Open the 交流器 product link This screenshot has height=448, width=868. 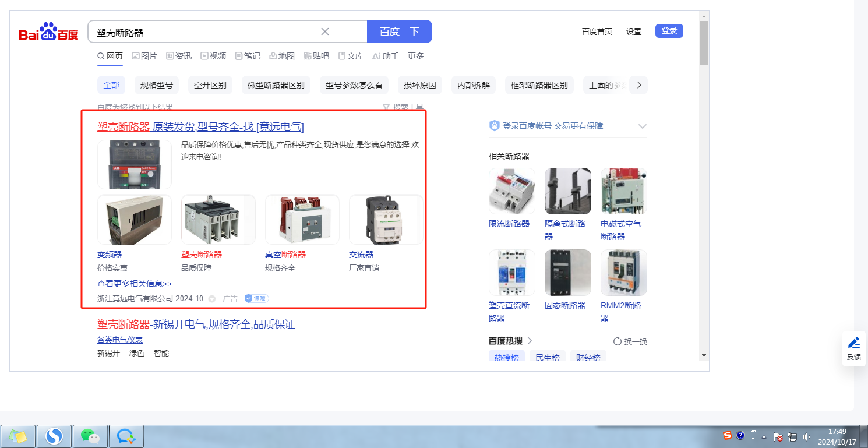(x=361, y=255)
